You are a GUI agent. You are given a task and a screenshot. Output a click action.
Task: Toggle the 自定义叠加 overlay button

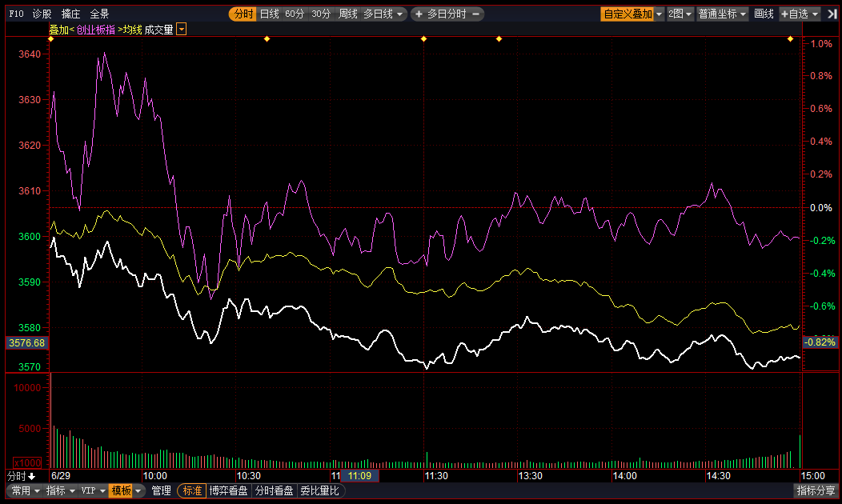[x=627, y=14]
